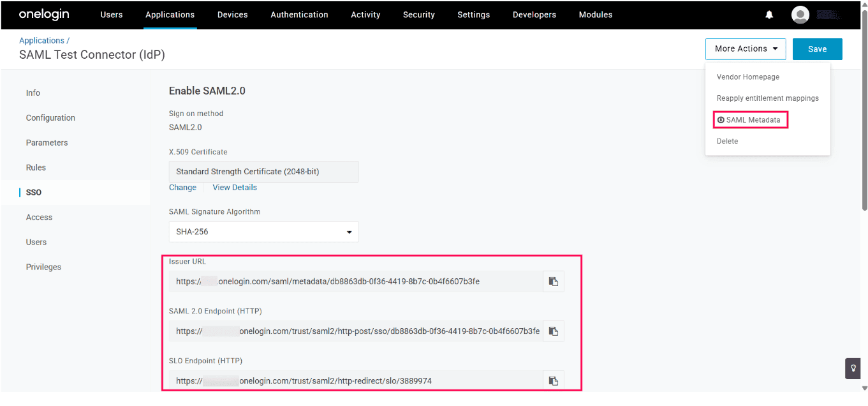Open the Devices menu
Screen dimensions: 868x406
click(x=232, y=15)
